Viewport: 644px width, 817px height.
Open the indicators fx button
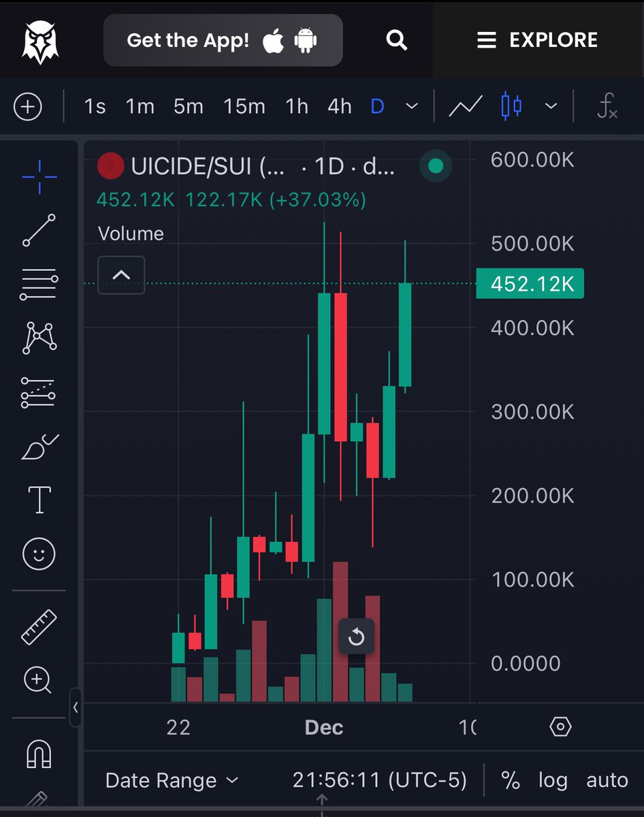click(x=607, y=107)
